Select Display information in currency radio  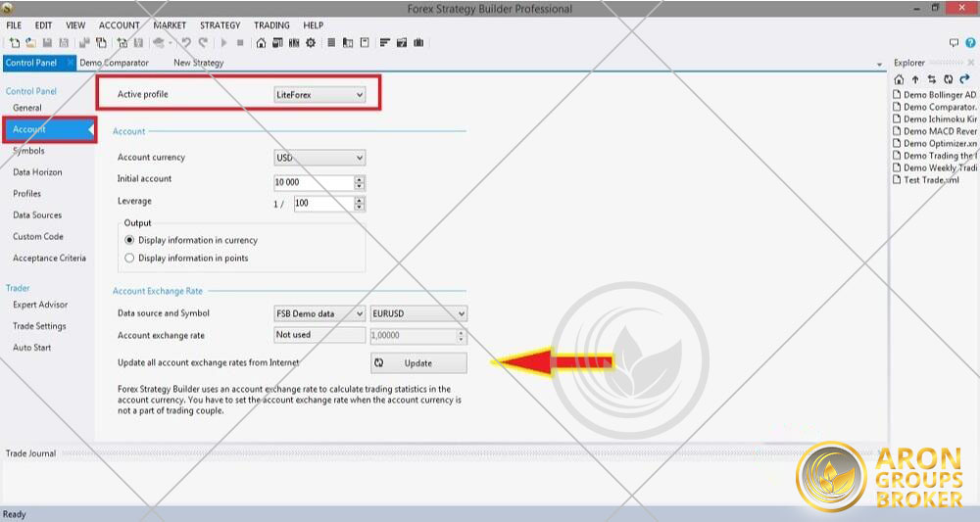pos(129,240)
